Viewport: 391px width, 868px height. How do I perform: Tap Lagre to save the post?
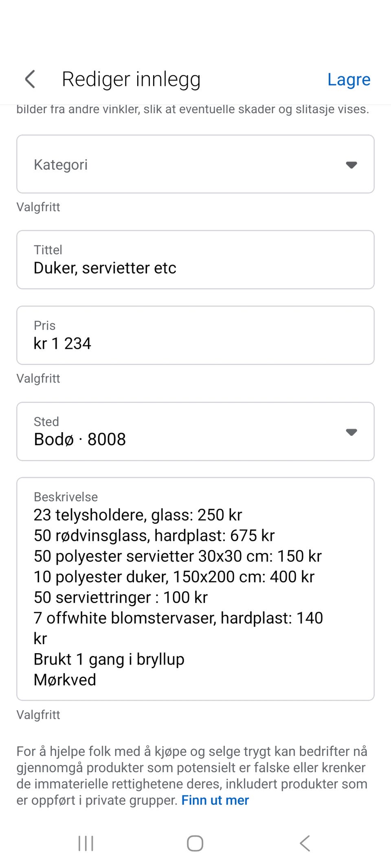point(349,79)
